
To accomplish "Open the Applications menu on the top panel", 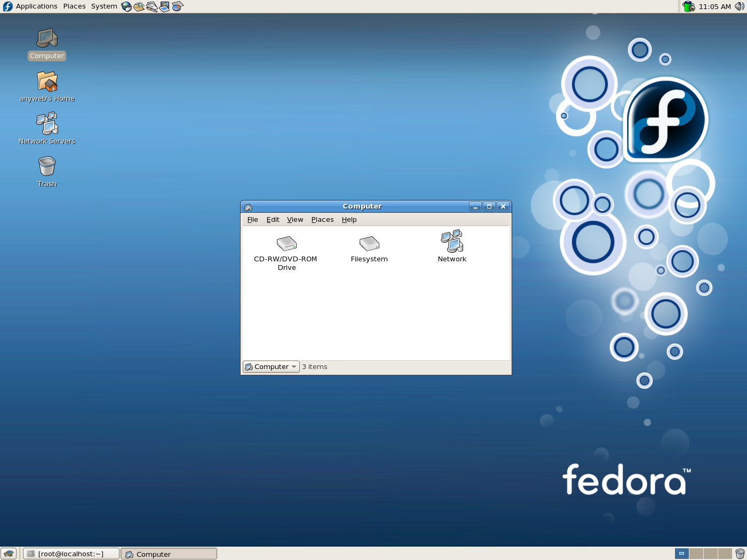I will (36, 6).
